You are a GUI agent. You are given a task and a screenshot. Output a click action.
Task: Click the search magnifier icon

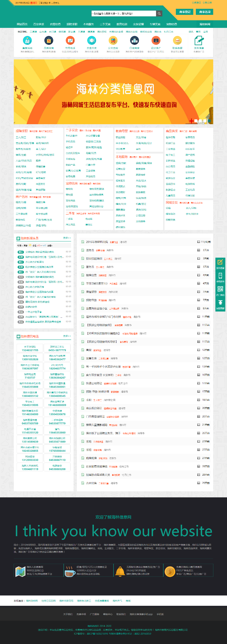(159, 13)
